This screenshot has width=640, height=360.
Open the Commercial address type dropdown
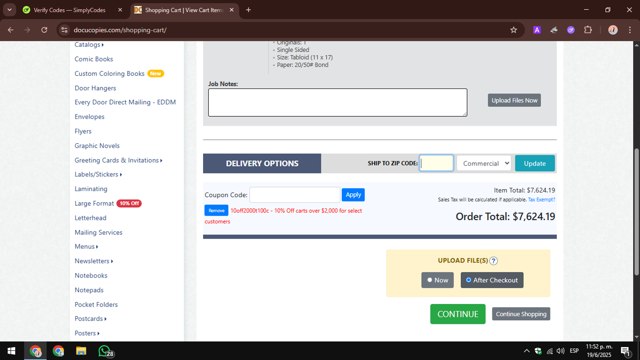click(484, 163)
